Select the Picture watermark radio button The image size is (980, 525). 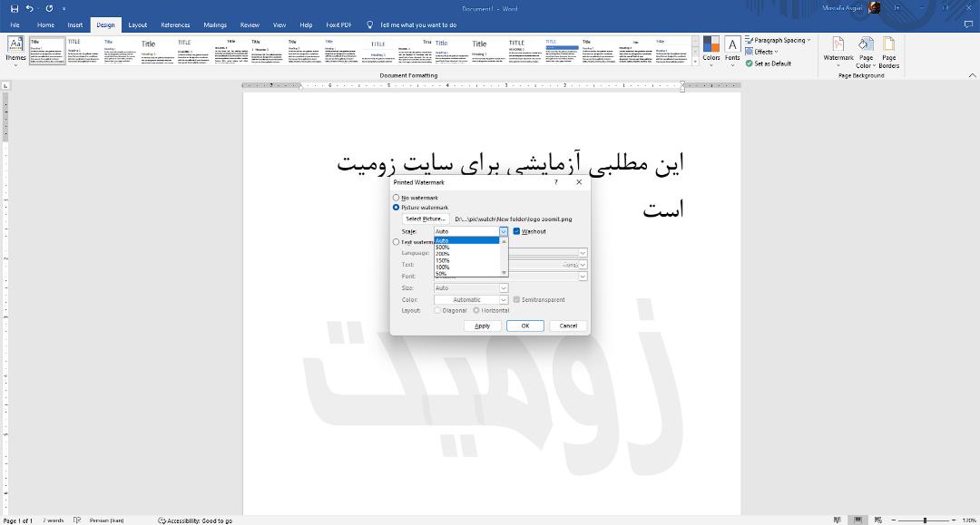tap(396, 208)
